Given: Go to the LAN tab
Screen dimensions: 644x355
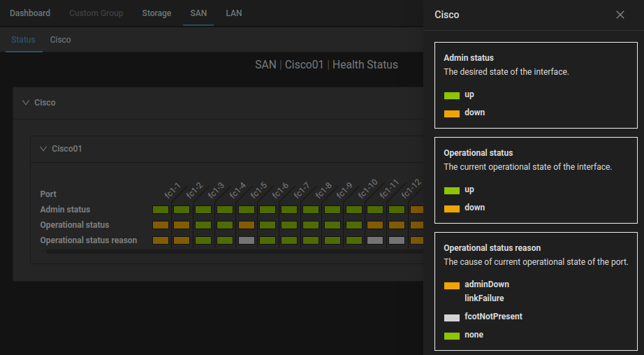Looking at the screenshot, I should (234, 13).
